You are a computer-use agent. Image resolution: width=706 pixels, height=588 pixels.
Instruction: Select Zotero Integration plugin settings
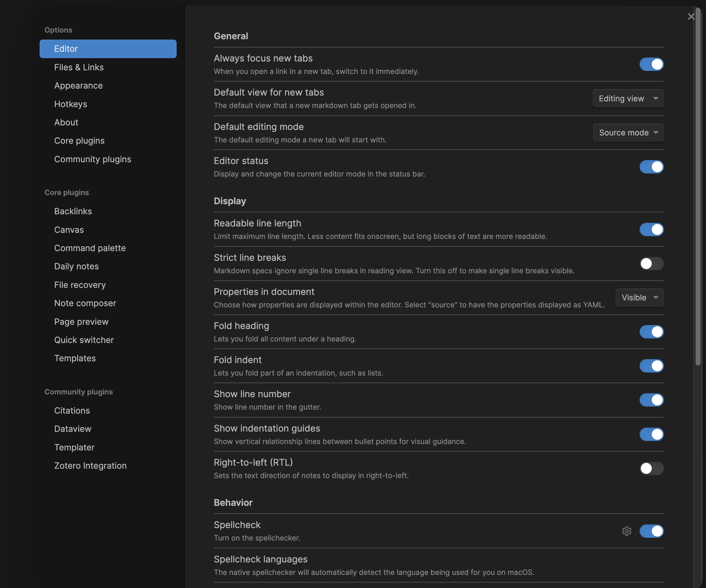[90, 466]
